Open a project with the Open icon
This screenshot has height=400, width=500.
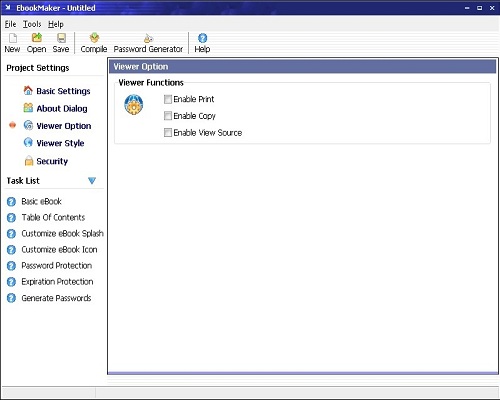[37, 38]
